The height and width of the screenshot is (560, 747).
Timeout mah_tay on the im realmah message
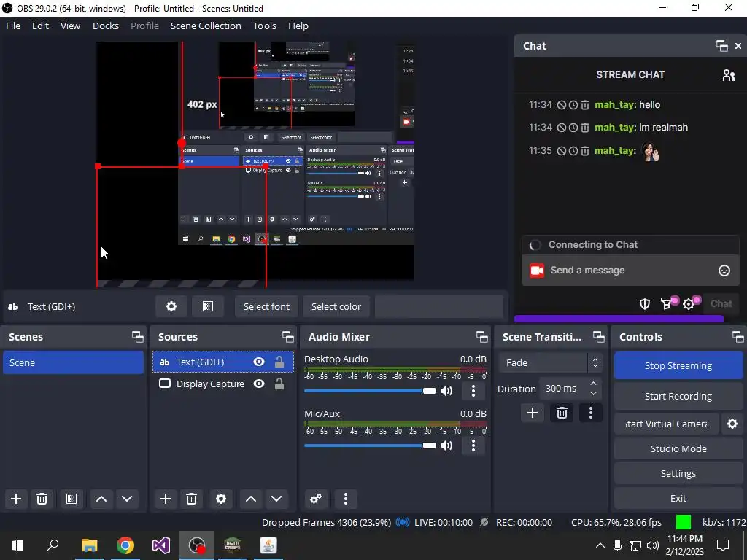(x=573, y=128)
